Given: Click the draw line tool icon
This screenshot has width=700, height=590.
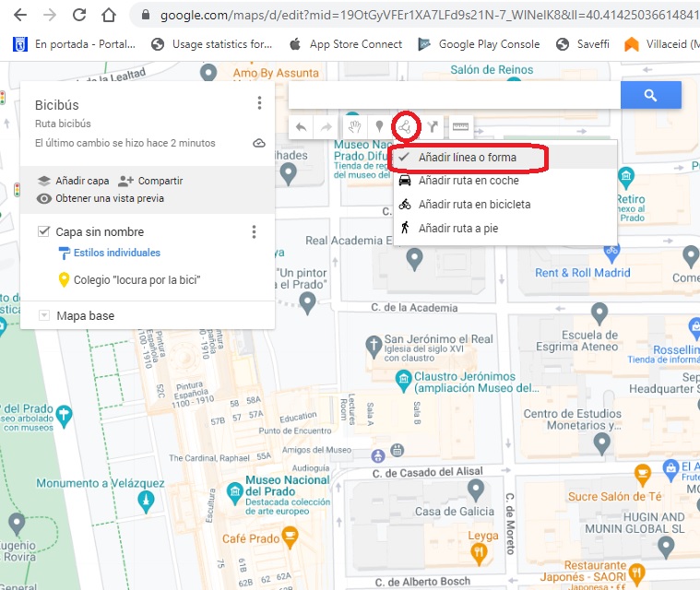Looking at the screenshot, I should tap(406, 126).
